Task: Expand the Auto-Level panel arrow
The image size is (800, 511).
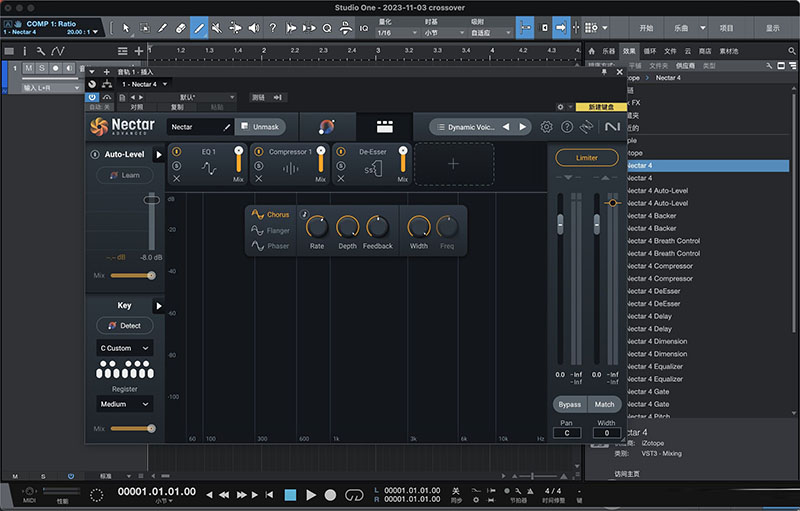Action: coord(159,155)
